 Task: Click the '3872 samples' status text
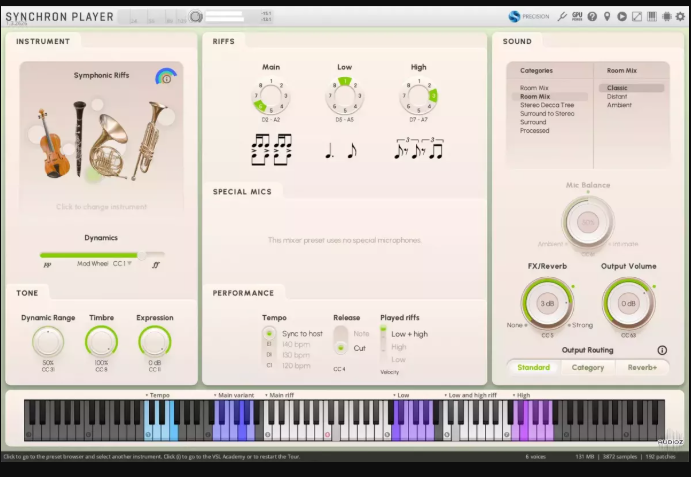pyautogui.click(x=620, y=457)
